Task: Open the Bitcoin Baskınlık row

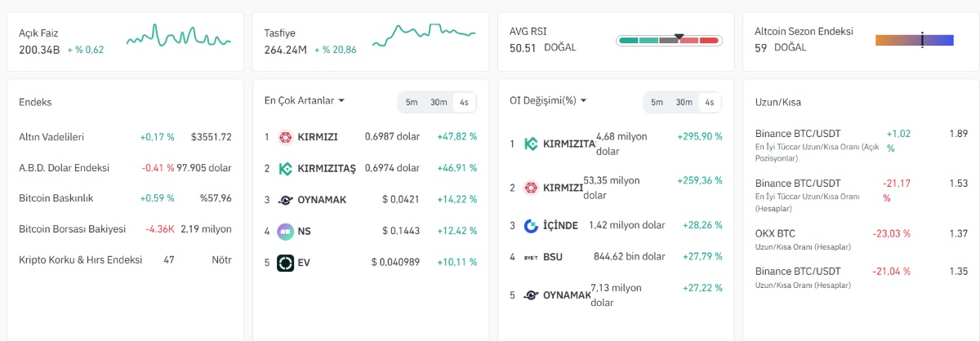Action: 125,197
